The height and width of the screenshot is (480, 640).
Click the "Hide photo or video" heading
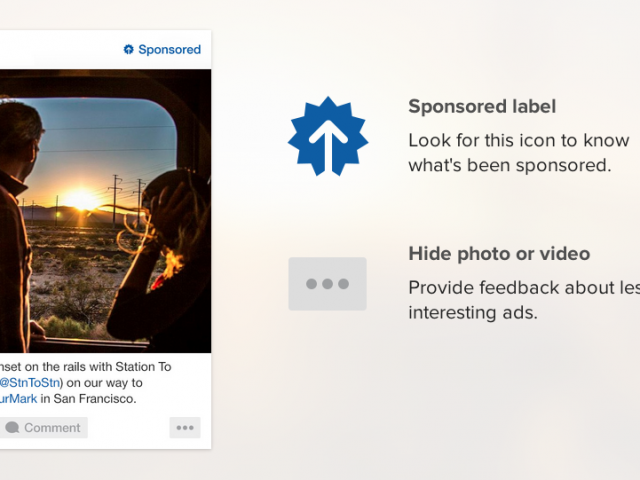pos(499,254)
